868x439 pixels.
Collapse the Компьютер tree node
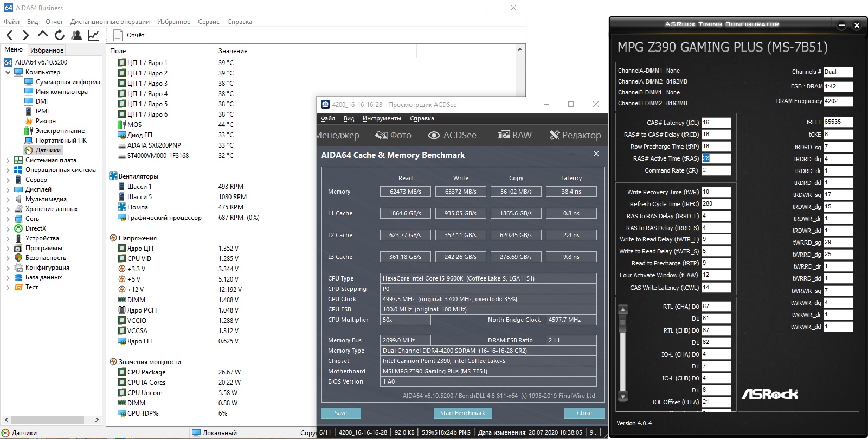pyautogui.click(x=8, y=72)
